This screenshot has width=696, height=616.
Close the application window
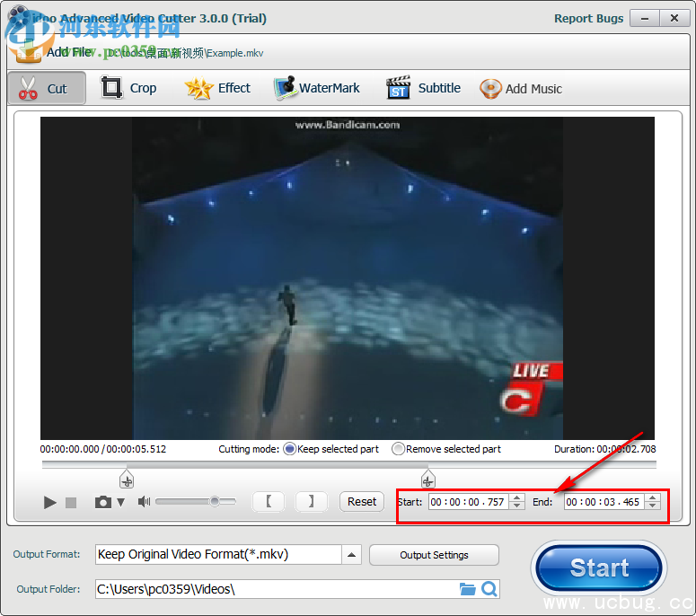pyautogui.click(x=674, y=19)
